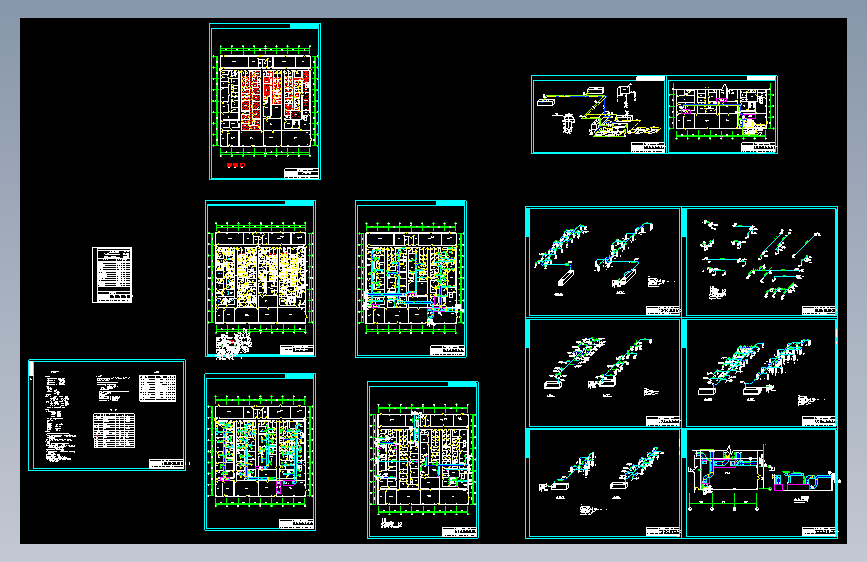Select the section view sheet with magenta ducts
The height and width of the screenshot is (562, 867).
760,483
